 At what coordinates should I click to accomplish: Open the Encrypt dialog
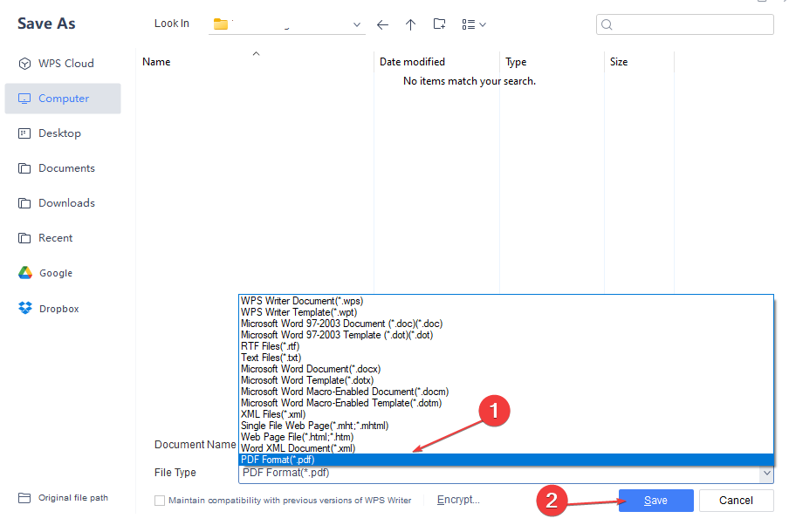pos(457,499)
